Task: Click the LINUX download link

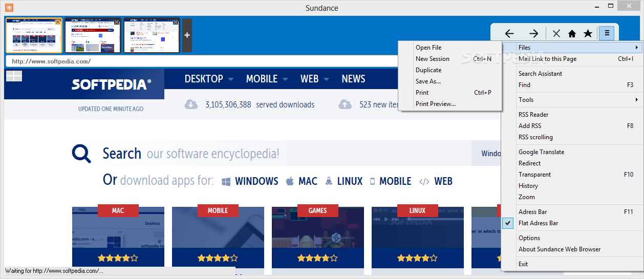Action: [350, 181]
